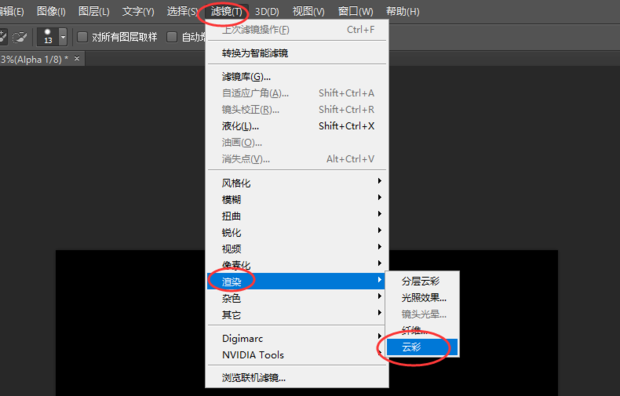Apply the 分层云彩 render filter

click(422, 281)
